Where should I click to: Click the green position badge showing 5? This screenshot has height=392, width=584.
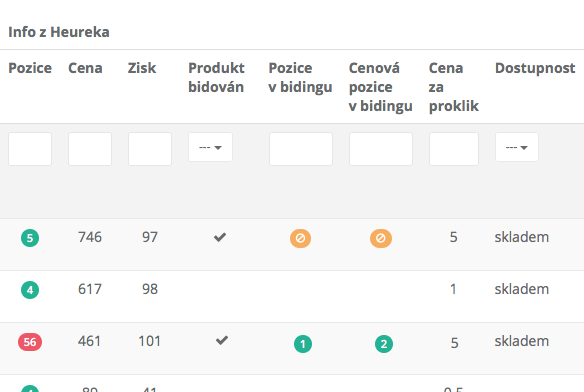[x=30, y=238]
